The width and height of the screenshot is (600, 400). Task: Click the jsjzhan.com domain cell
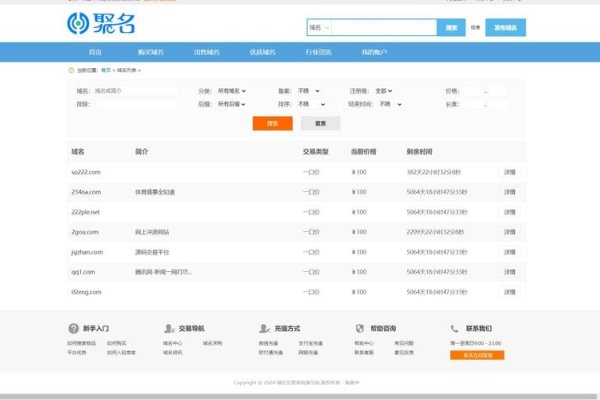click(x=87, y=252)
